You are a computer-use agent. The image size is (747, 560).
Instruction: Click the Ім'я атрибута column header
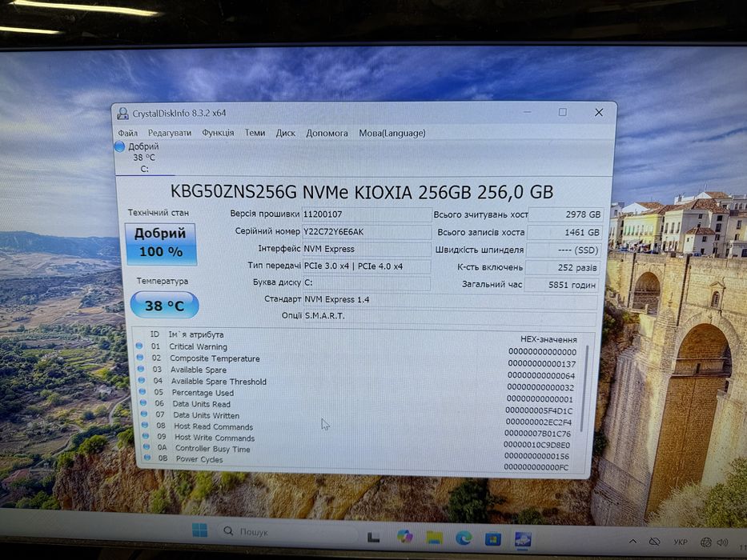tap(196, 334)
